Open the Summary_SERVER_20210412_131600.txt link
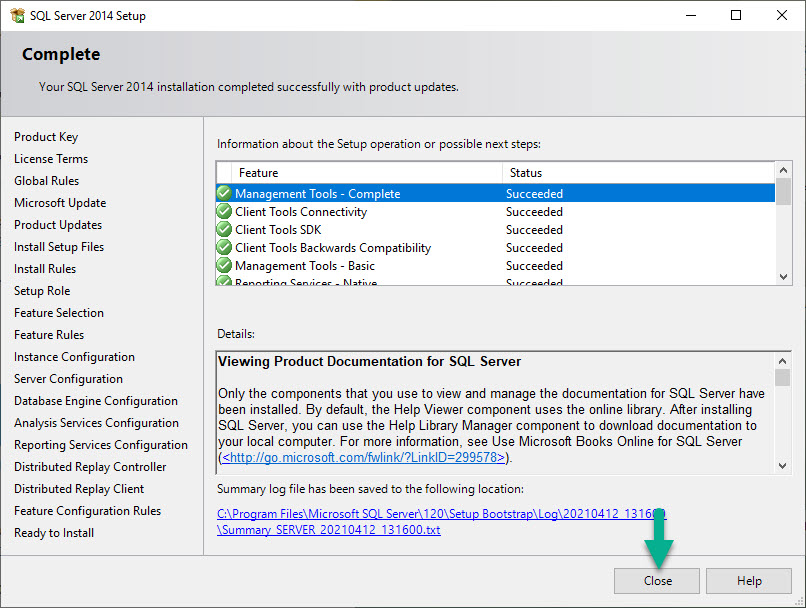806x608 pixels. [328, 530]
